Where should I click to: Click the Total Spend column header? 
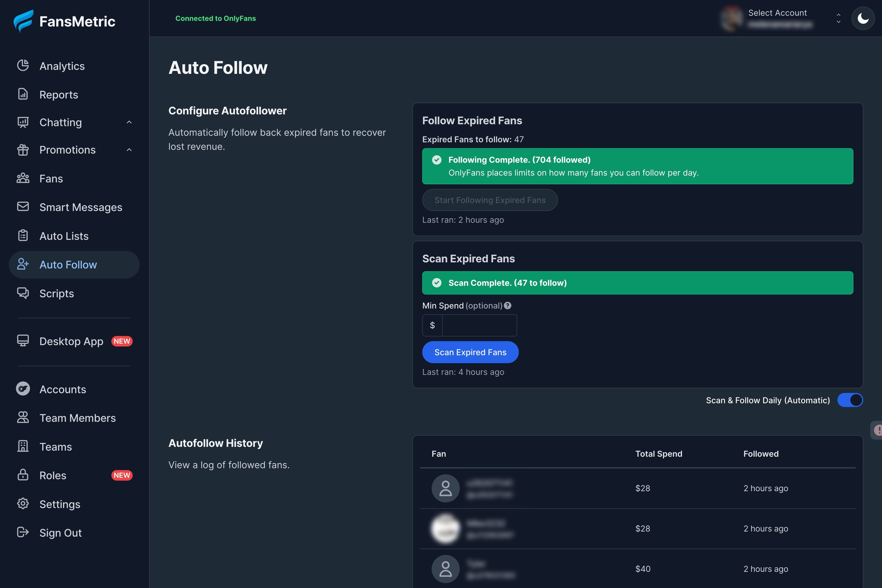tap(659, 454)
